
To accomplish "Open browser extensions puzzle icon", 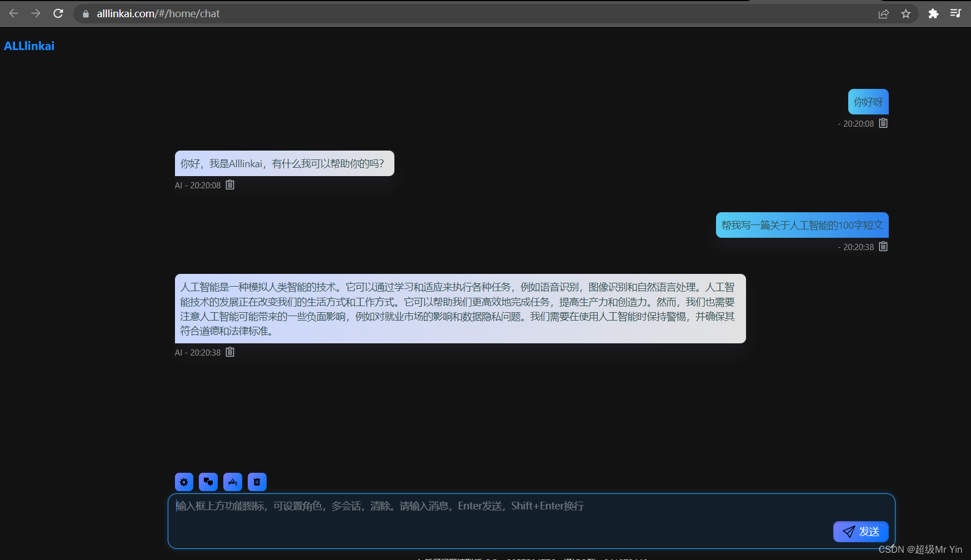I will tap(934, 14).
